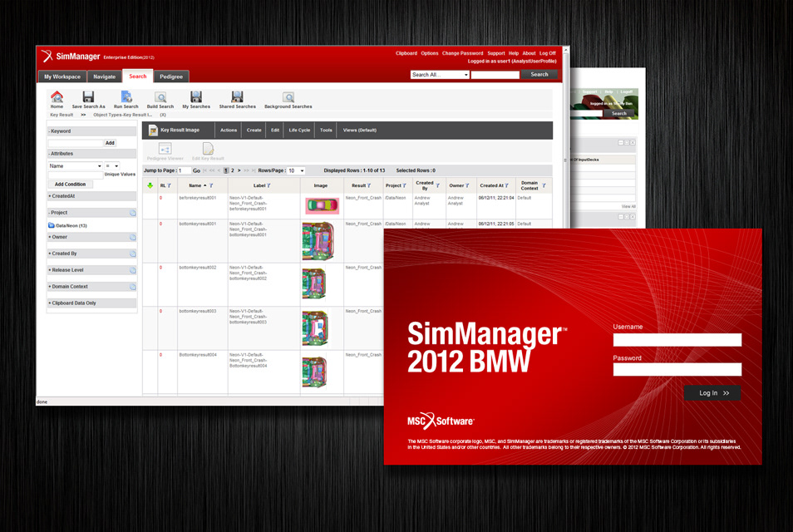Expand the CreatedAt section

[x=91, y=196]
